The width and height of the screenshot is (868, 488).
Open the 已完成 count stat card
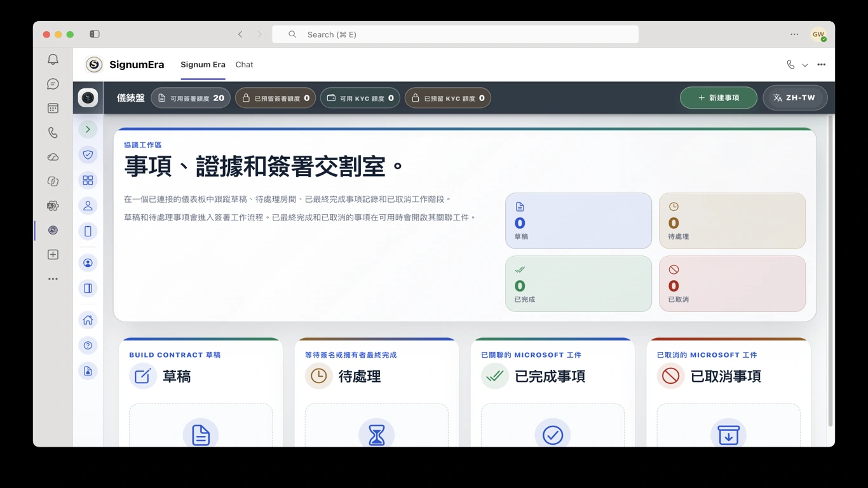click(578, 283)
